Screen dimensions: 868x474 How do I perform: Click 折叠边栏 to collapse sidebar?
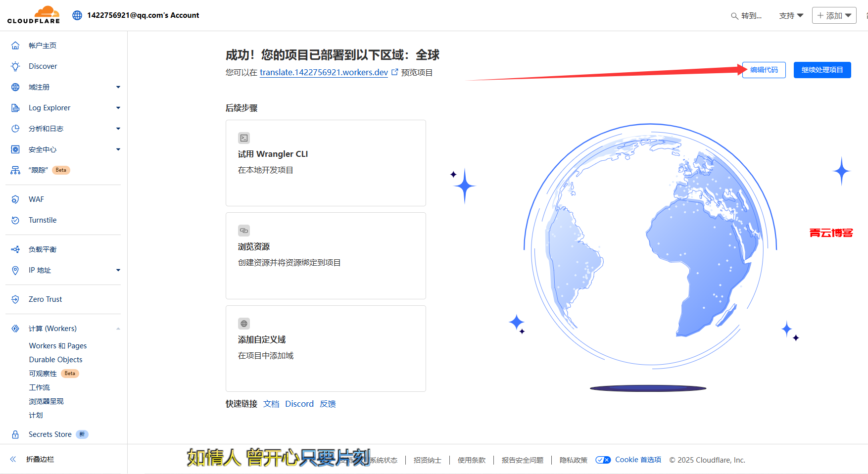coord(40,459)
